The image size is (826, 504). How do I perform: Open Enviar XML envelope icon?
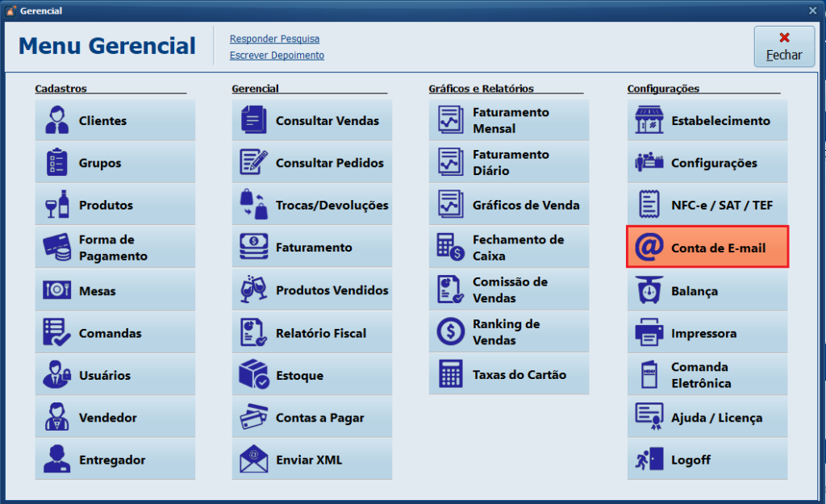coord(254,460)
